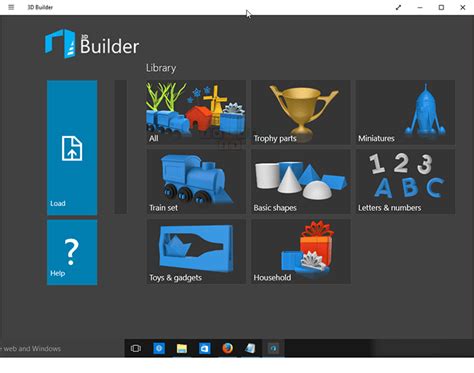
Task: Select the active 3D Builder taskbar icon
Action: (273, 348)
